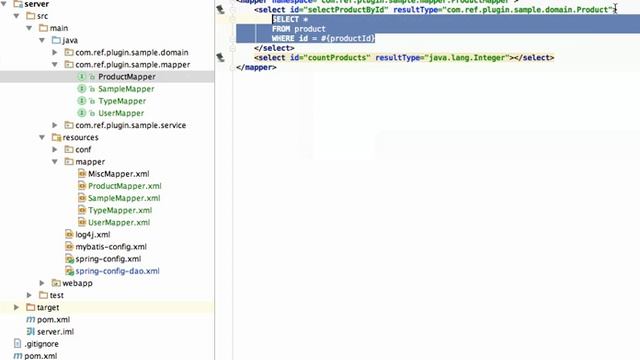Click gutter navigation icon beside selectProductById

tap(220, 9)
